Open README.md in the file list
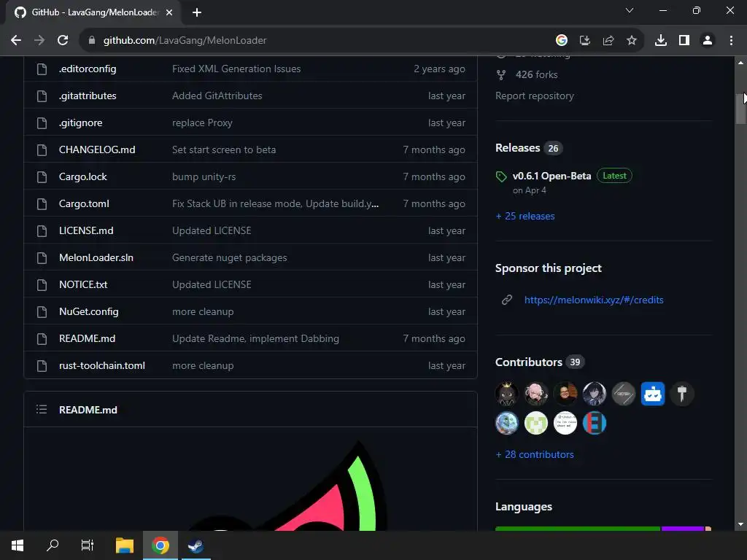The width and height of the screenshot is (747, 560). click(88, 338)
